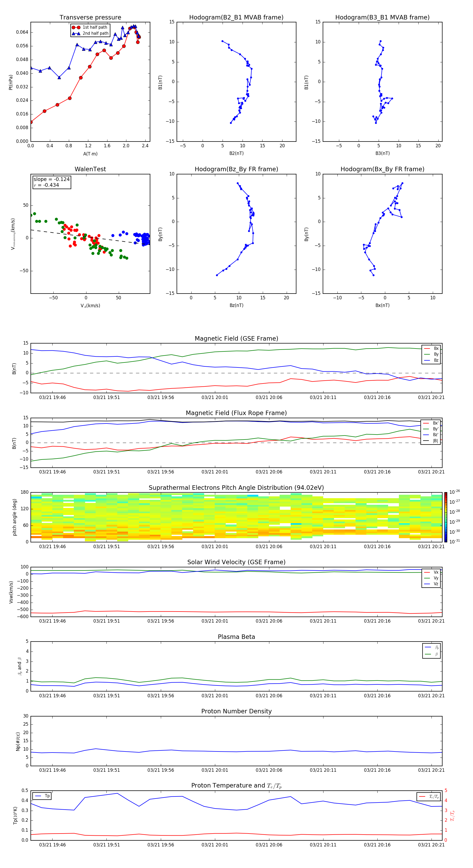Select the "Pt(nPa)" y-axis label
Image resolution: width=473 pixels, height=868 pixels.
click(x=11, y=82)
